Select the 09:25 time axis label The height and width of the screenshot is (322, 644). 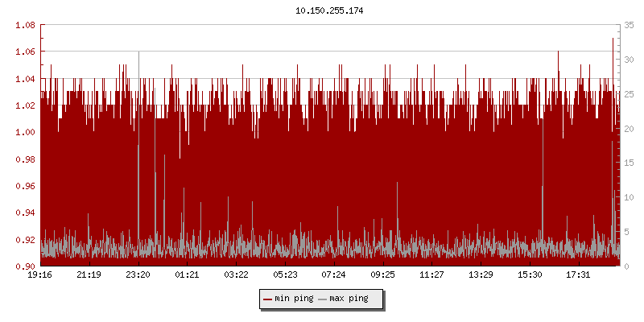383,275
